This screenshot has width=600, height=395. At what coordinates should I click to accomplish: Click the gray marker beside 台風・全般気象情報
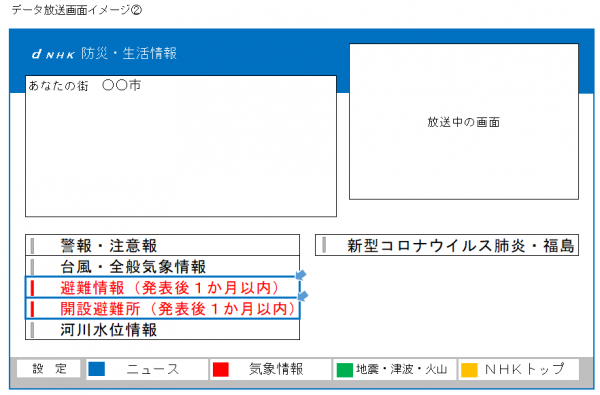point(33,267)
